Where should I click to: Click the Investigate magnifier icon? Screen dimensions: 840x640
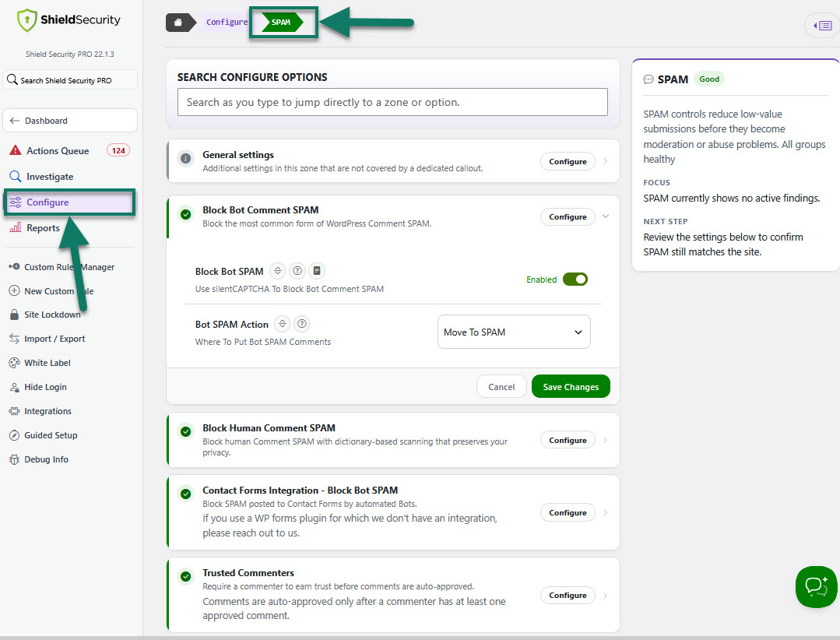point(15,176)
